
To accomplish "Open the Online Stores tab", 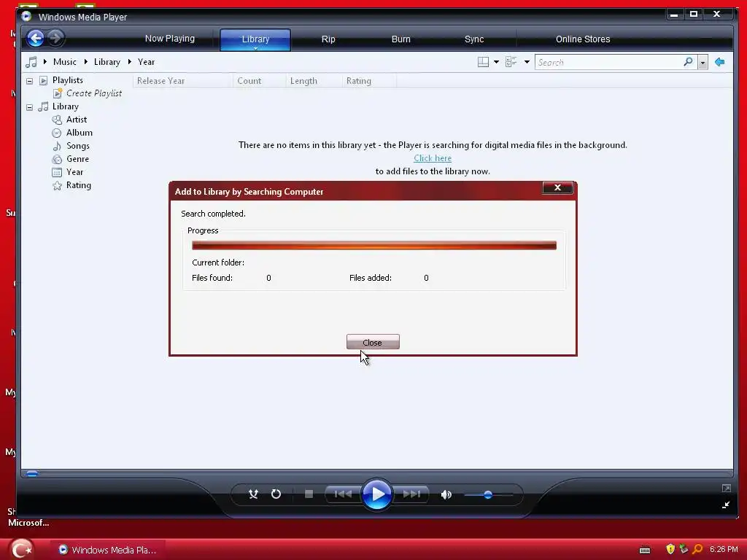I will coord(583,39).
